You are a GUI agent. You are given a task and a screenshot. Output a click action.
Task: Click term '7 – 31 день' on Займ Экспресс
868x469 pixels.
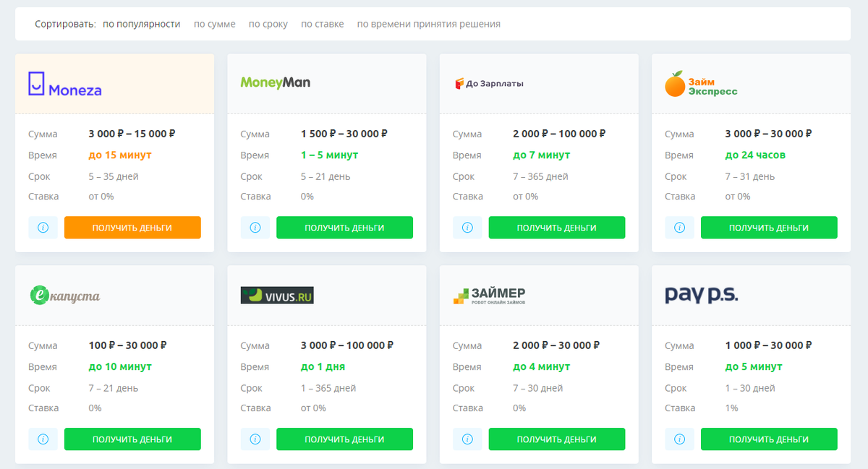coord(750,176)
